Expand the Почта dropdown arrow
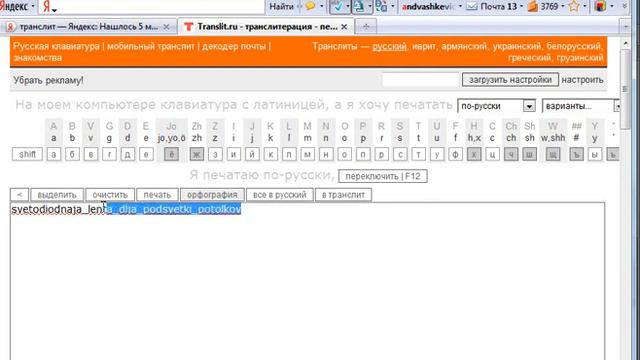Viewport: 640px width, 360px height. 522,6
